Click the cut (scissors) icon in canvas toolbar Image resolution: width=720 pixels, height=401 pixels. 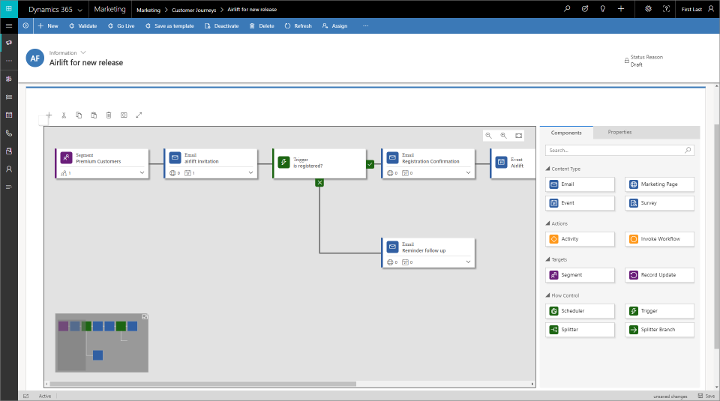[63, 116]
